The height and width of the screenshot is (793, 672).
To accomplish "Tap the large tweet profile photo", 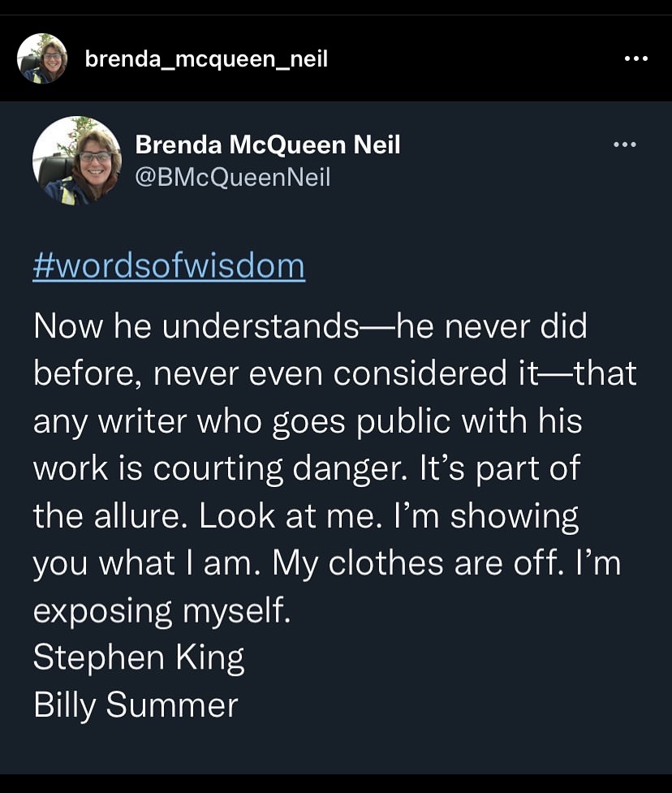I will pos(76,160).
